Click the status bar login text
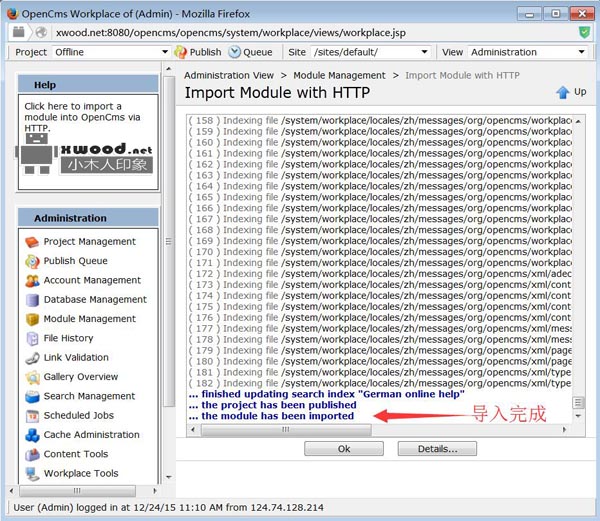The height and width of the screenshot is (521, 600). point(168,508)
